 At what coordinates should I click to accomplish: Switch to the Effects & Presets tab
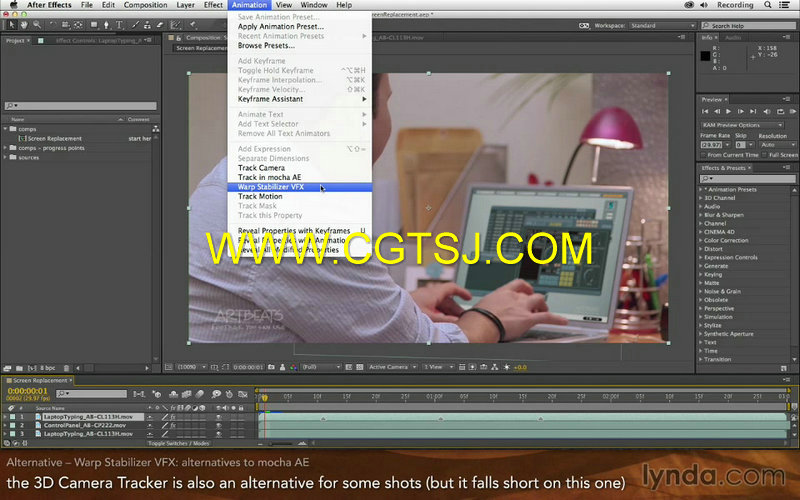pos(723,168)
